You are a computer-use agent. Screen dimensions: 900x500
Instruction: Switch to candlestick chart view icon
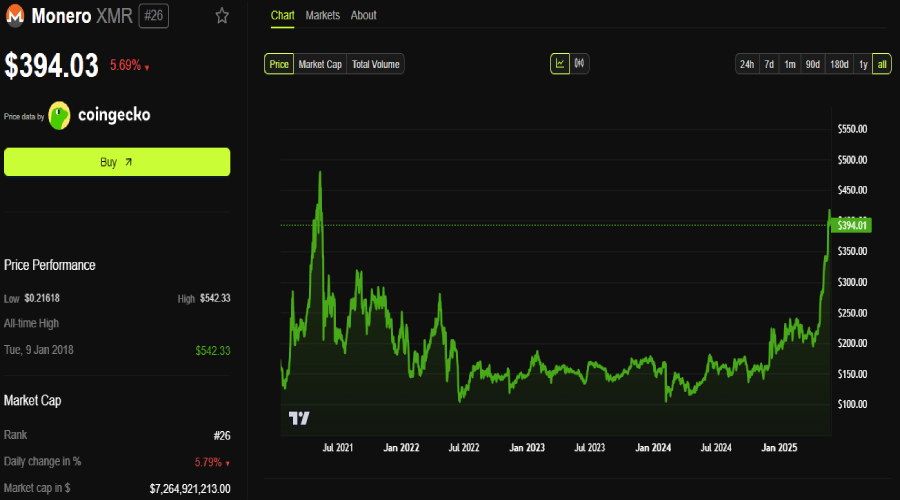[580, 64]
